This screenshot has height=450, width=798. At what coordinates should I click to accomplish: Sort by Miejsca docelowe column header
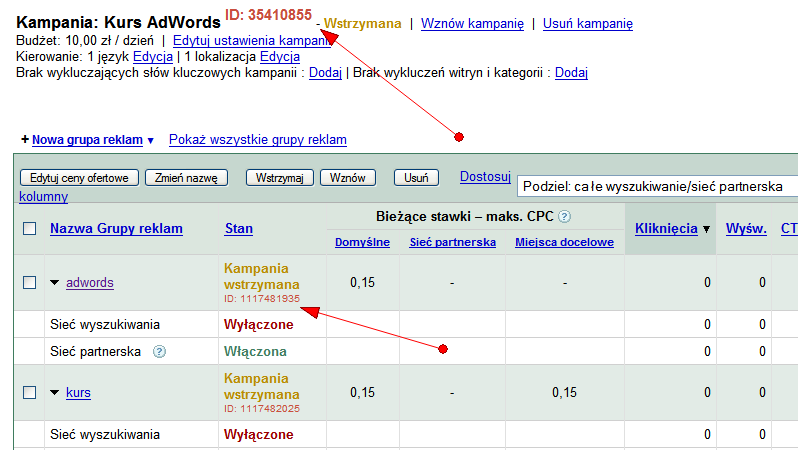[x=564, y=242]
